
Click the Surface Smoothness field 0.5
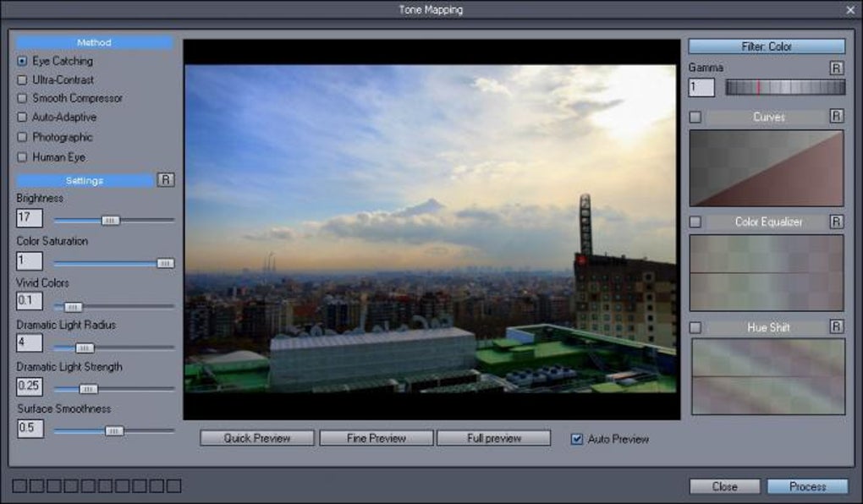tap(30, 428)
